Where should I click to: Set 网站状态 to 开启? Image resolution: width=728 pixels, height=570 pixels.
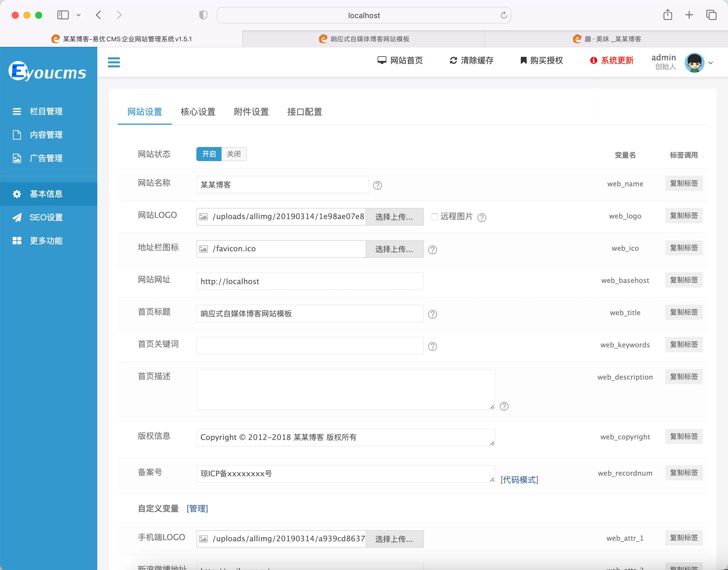coord(209,154)
